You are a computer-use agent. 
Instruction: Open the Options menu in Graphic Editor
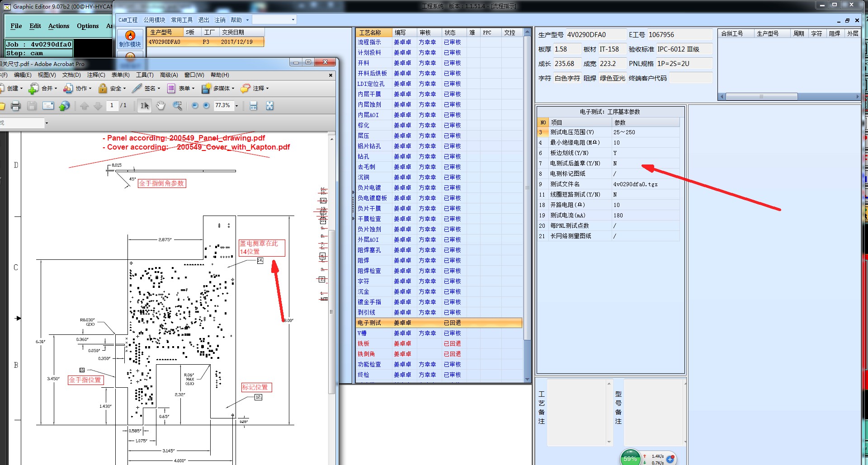point(88,26)
